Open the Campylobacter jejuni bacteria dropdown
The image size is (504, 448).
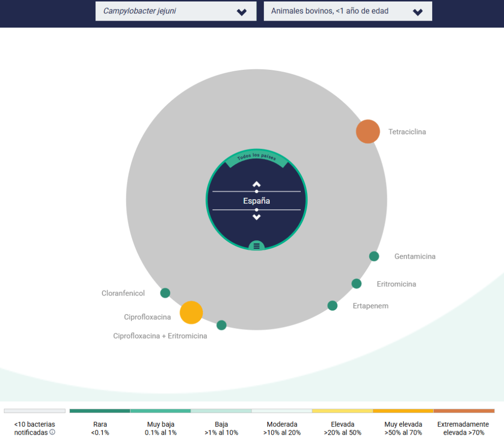tap(176, 11)
